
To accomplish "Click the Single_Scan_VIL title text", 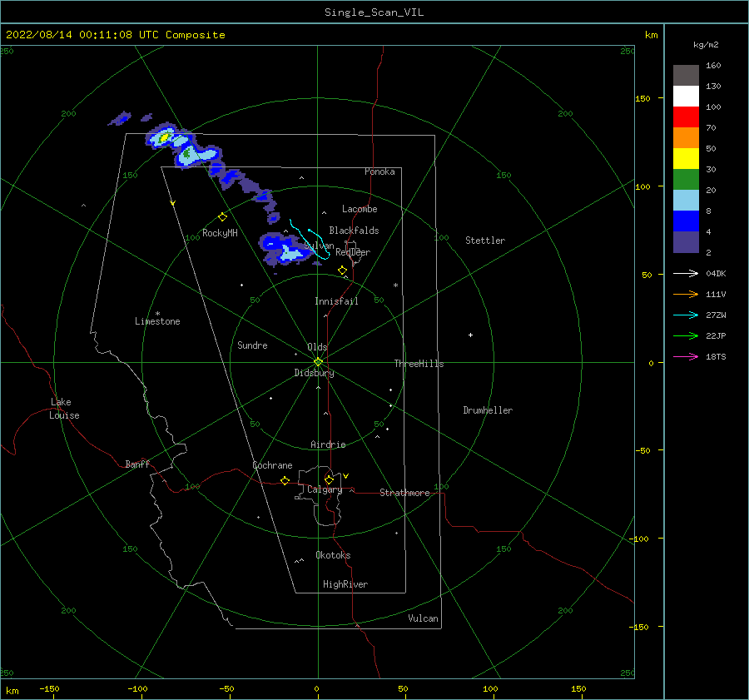I will (374, 12).
